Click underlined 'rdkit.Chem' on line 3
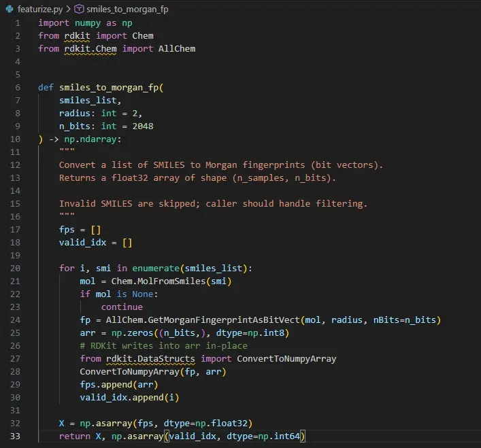 pos(90,49)
